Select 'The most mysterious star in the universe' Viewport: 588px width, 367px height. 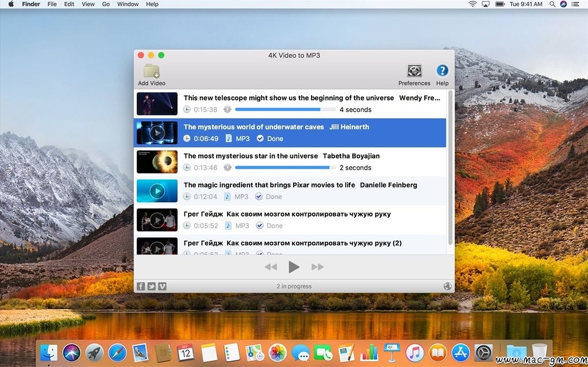point(251,156)
